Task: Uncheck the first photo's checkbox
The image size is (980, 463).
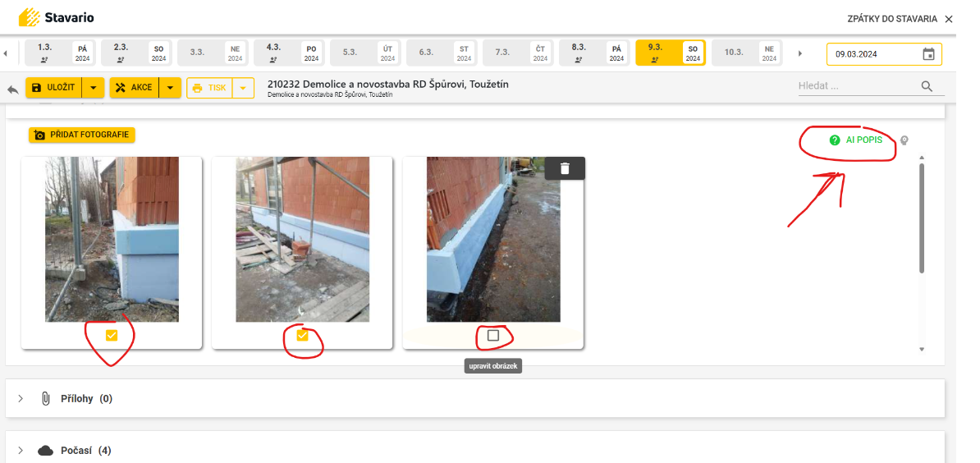Action: pos(112,335)
